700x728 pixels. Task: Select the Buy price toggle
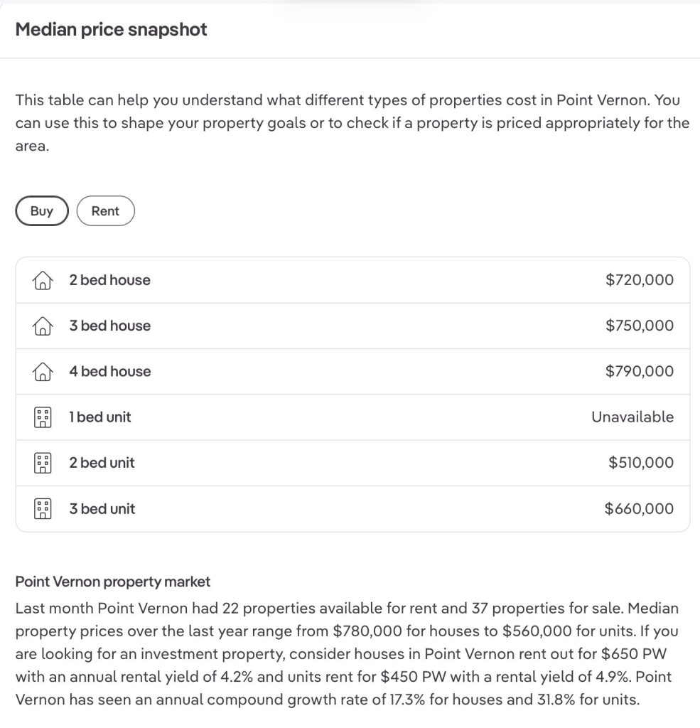coord(42,211)
